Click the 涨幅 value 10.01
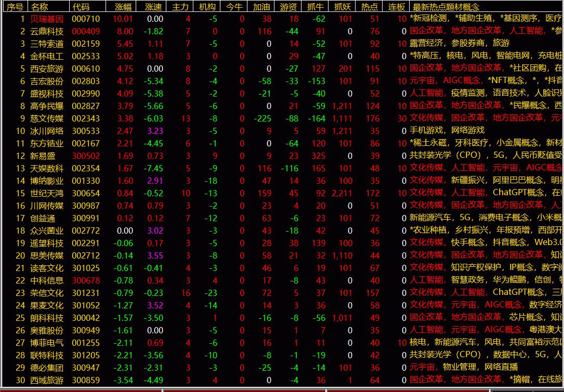The width and height of the screenshot is (564, 392). tap(123, 19)
